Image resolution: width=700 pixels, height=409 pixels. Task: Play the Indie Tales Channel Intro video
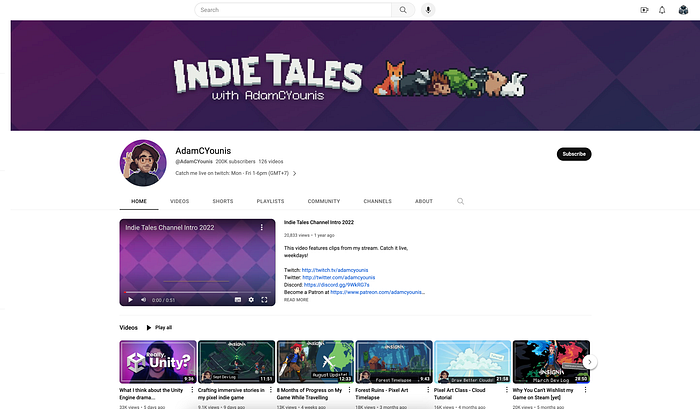click(130, 300)
